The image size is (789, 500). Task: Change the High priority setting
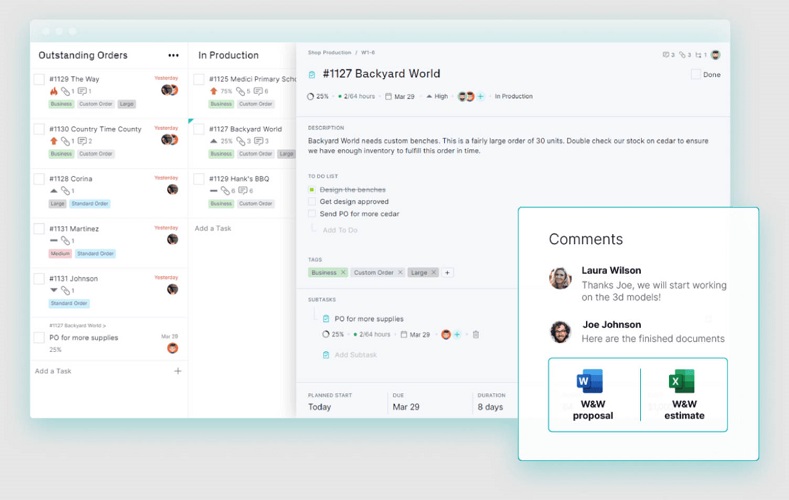pyautogui.click(x=436, y=97)
